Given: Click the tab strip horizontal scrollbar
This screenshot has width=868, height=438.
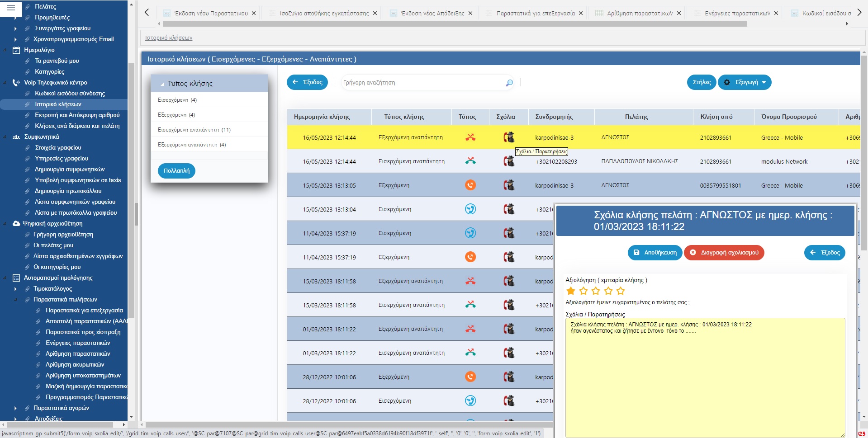Looking at the screenshot, I should pos(455,24).
